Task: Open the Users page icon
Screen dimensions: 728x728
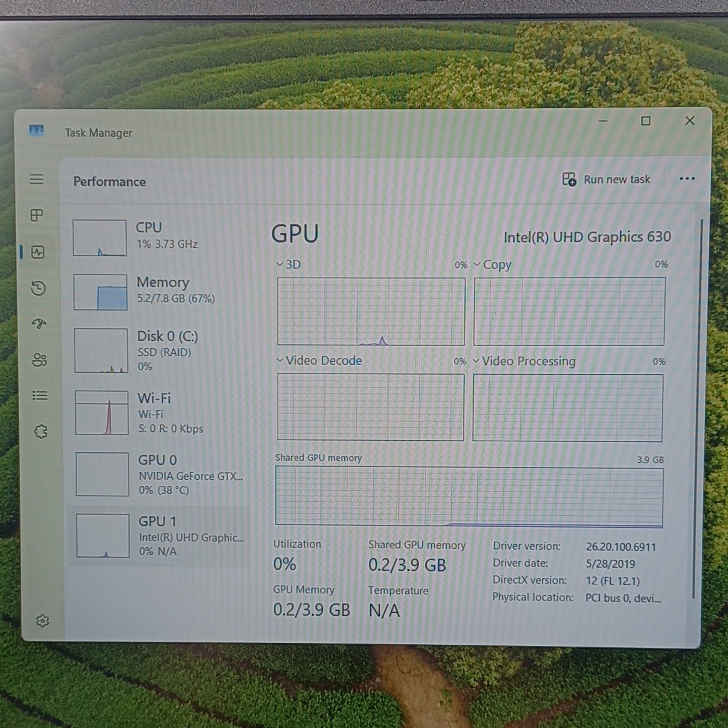Action: pyautogui.click(x=39, y=360)
